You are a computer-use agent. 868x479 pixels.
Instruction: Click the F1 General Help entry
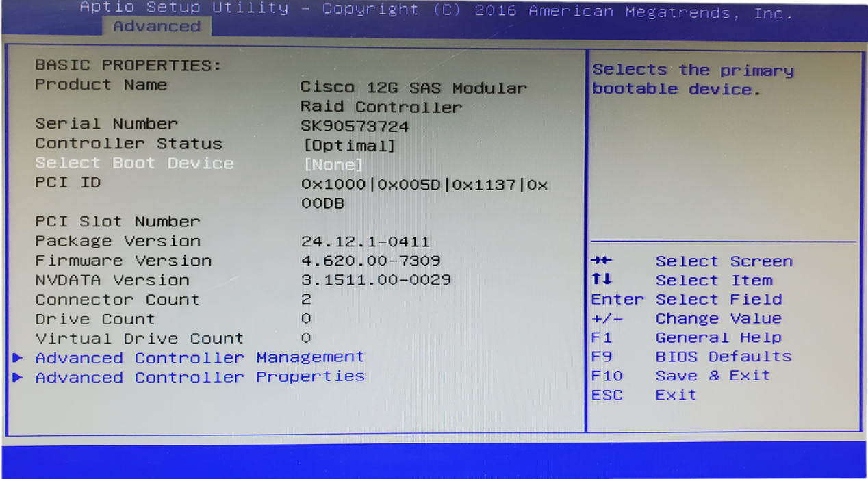[x=687, y=337]
